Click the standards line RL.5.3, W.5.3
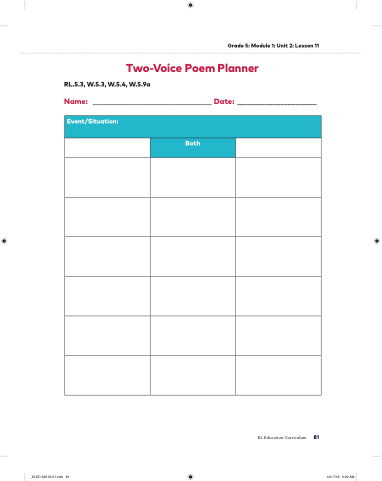The height and width of the screenshot is (481, 382). coord(107,84)
